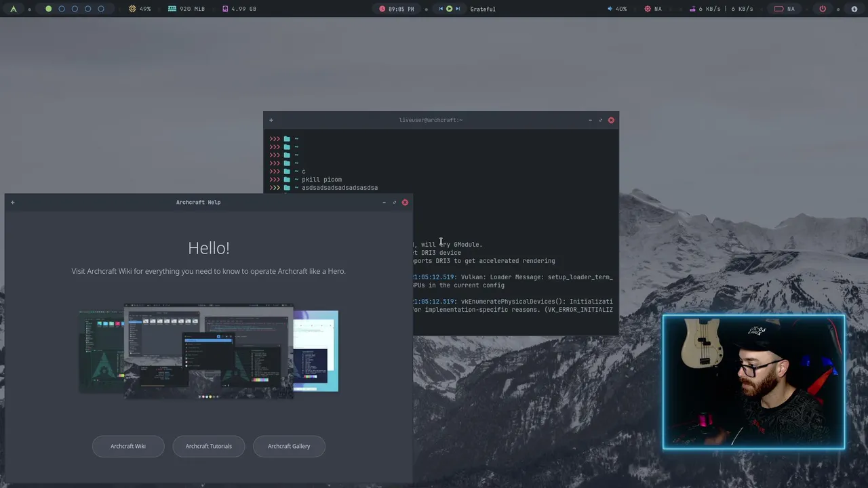Click the "6 KB/s | 6 KB/s" network speed

[726, 9]
